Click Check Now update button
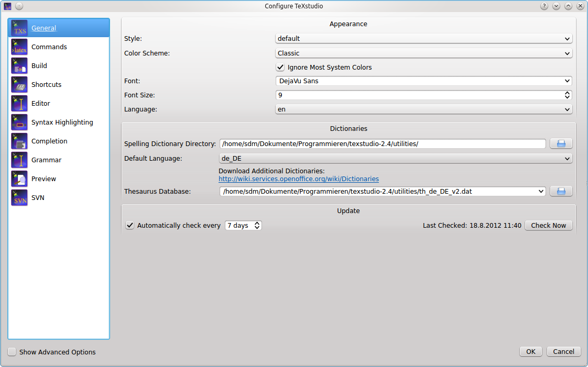 coord(549,226)
